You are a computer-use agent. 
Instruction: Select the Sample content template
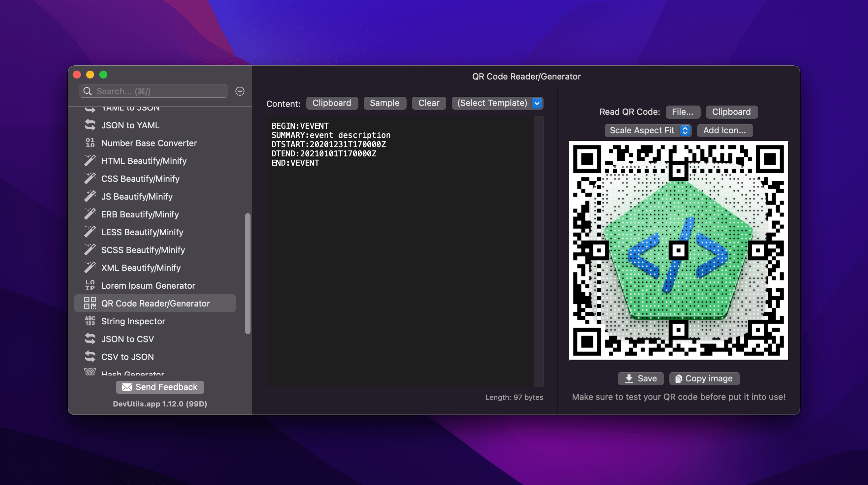coord(384,103)
